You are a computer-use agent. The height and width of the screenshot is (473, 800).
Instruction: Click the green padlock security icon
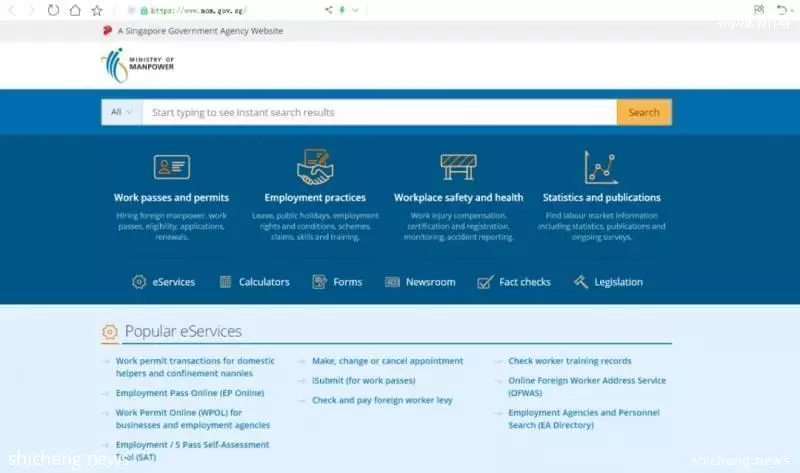tap(144, 10)
